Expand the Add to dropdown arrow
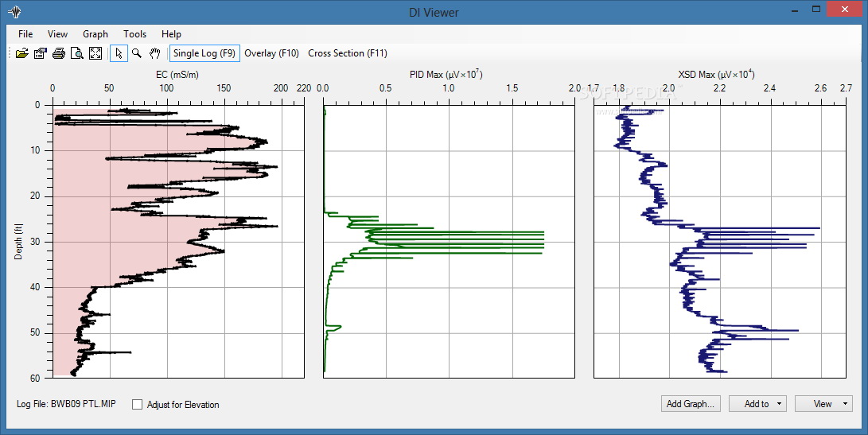Viewport: 868px width, 435px height. pos(779,403)
